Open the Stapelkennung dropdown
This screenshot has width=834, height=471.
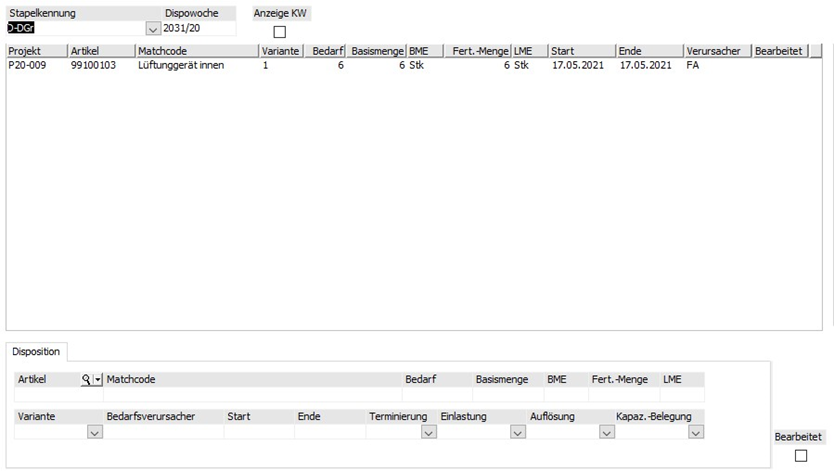click(x=153, y=29)
